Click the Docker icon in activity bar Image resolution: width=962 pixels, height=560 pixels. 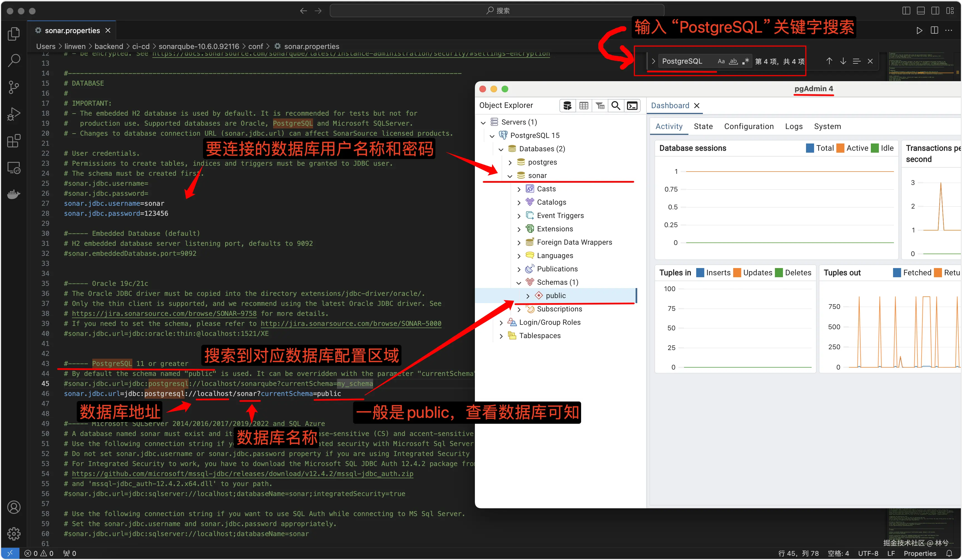14,194
